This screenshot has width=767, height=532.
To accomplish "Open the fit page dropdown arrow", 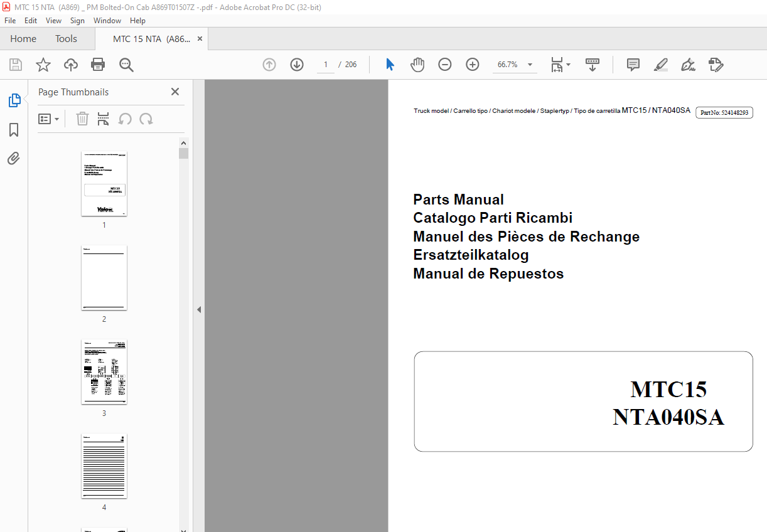I will (568, 65).
